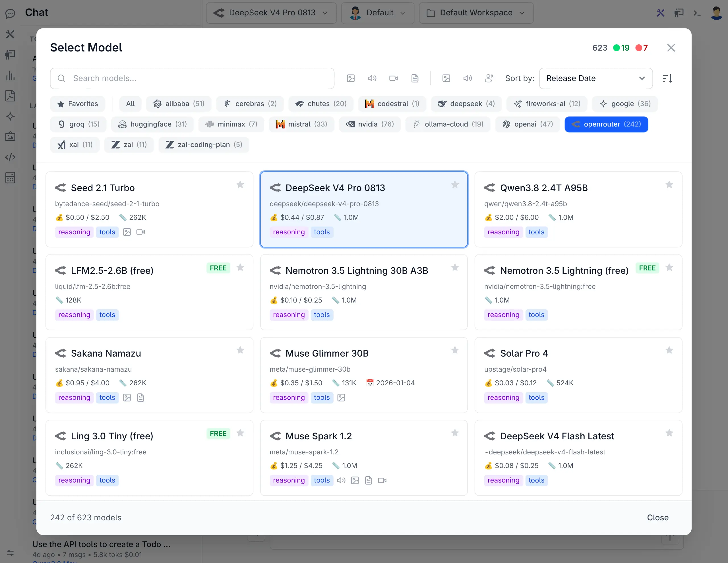This screenshot has height=563, width=728.
Task: Close the Select Model dialog with X
Action: click(671, 48)
